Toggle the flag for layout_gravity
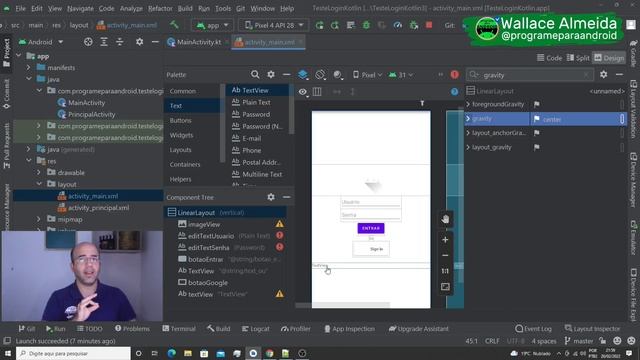The image size is (640, 360). [537, 147]
